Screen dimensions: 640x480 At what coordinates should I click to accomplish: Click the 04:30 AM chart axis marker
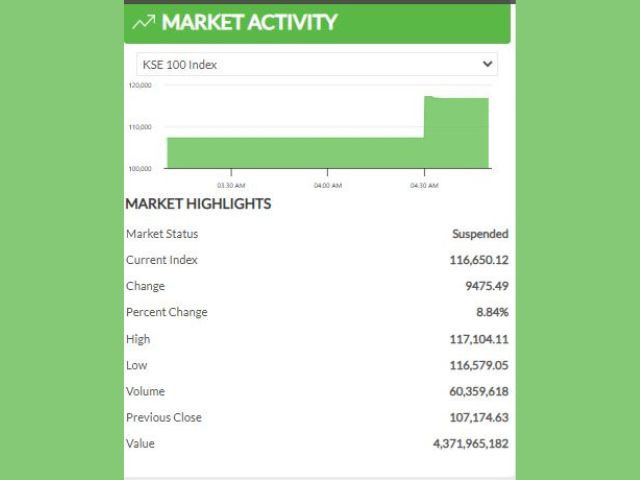tap(425, 185)
